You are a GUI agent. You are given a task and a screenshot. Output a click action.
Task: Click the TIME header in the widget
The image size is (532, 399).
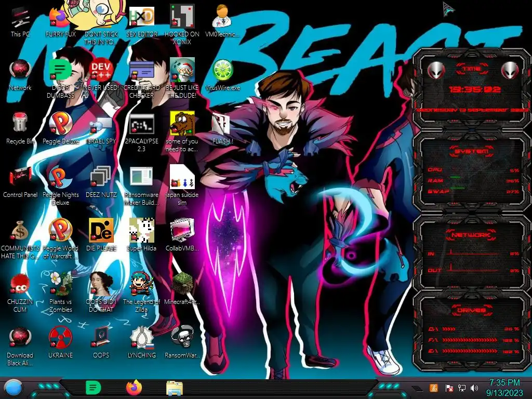(472, 69)
